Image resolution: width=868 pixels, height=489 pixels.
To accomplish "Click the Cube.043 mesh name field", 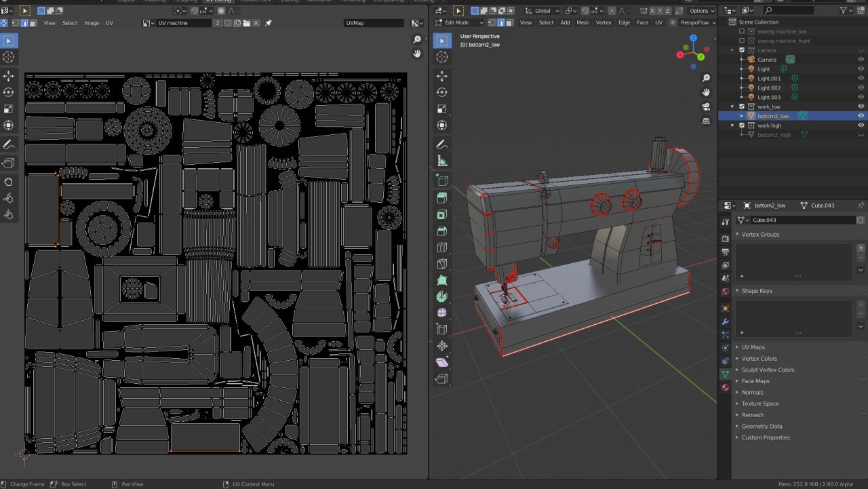I will [803, 220].
